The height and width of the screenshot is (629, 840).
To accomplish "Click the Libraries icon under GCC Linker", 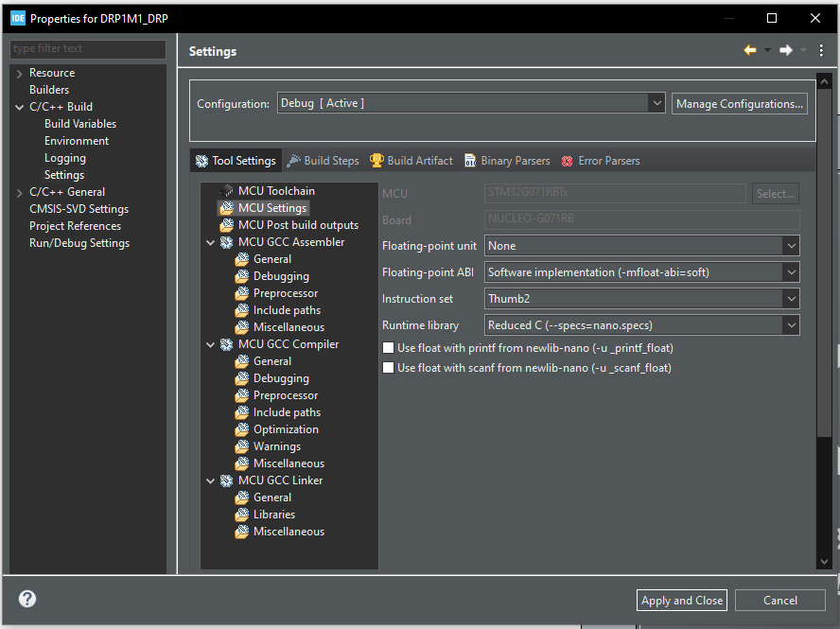I will pos(242,515).
